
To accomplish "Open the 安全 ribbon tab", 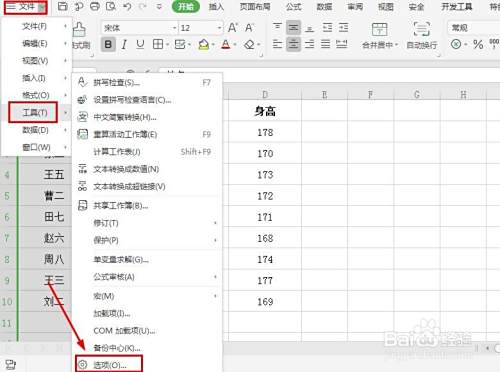I will click(416, 7).
